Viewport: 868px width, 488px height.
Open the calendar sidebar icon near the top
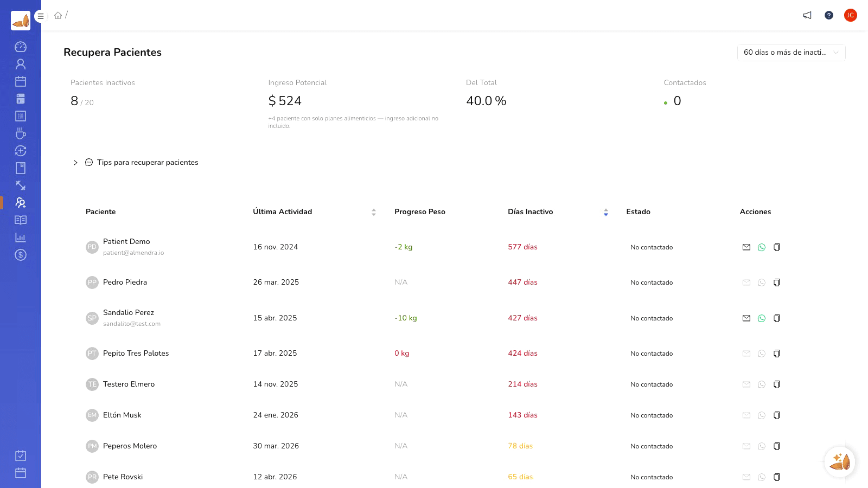click(21, 81)
